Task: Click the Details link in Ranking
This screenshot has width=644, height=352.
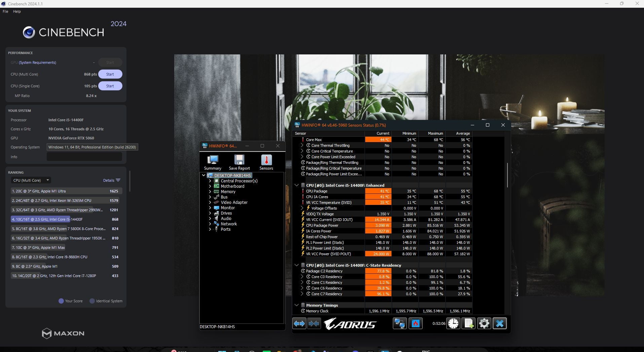Action: (x=109, y=180)
